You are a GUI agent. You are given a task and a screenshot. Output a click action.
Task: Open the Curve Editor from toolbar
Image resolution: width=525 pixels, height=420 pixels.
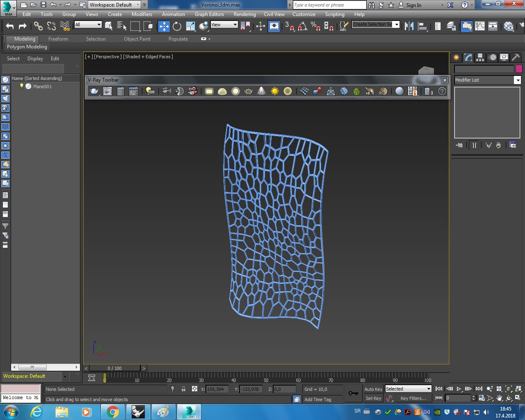[x=479, y=26]
